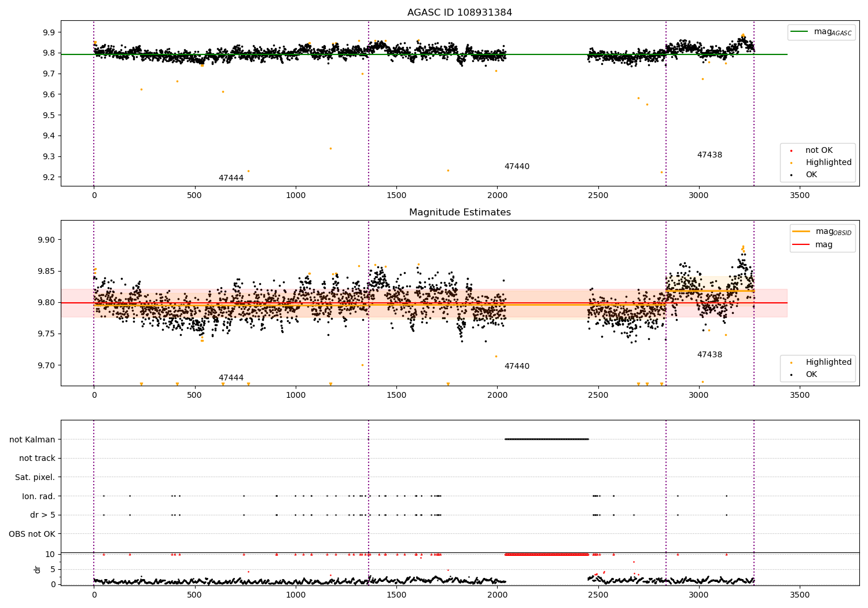Click the green line sample in the mag AGASC legend
Image resolution: width=868 pixels, height=608 pixels.
(800, 32)
